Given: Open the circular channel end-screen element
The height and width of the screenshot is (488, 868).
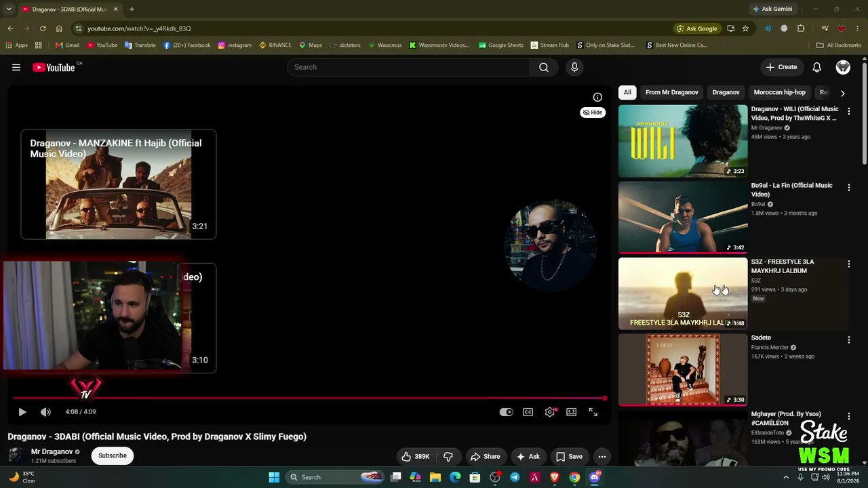Looking at the screenshot, I should [x=551, y=244].
